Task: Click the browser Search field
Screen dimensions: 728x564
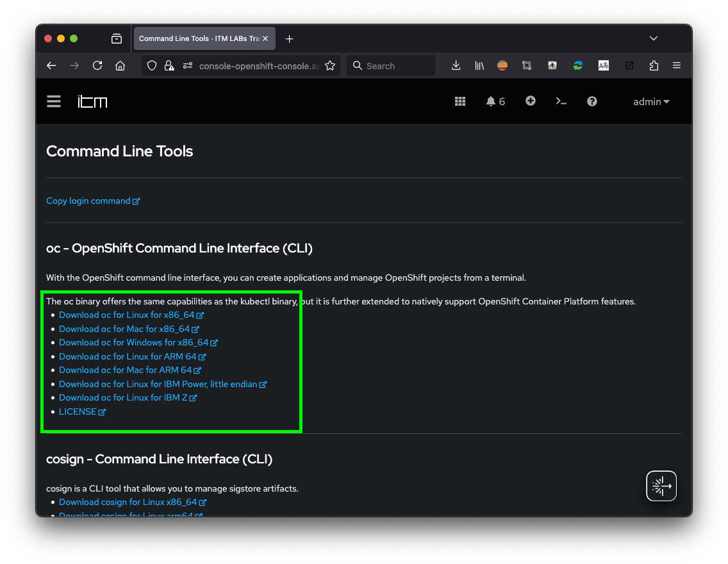Action: click(391, 66)
